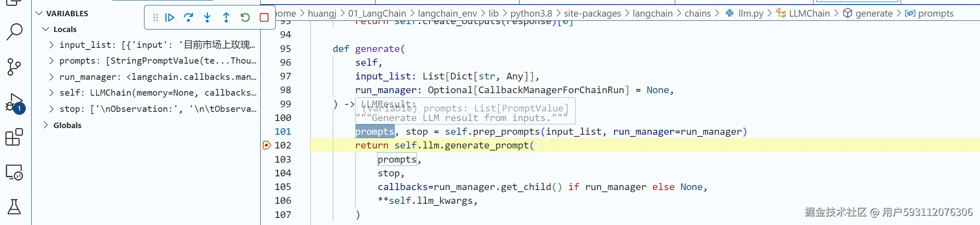
Task: Click the Step Over debug icon
Action: click(x=188, y=17)
